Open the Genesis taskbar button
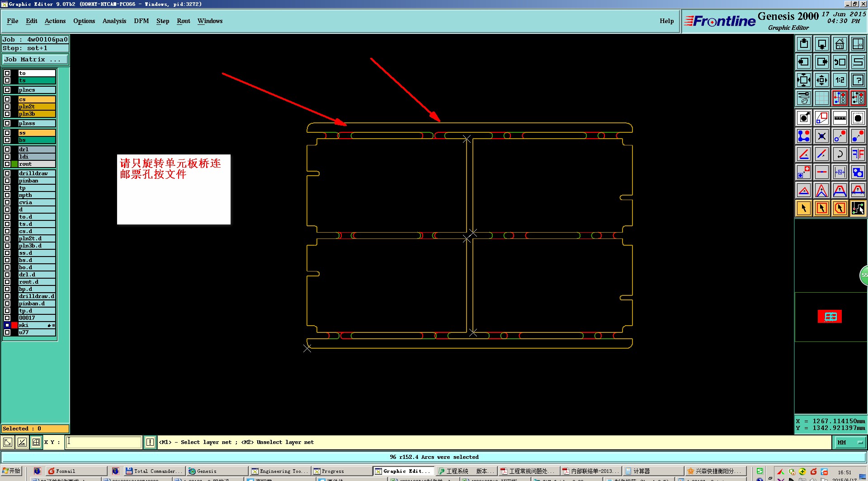The image size is (868, 481). coord(217,471)
